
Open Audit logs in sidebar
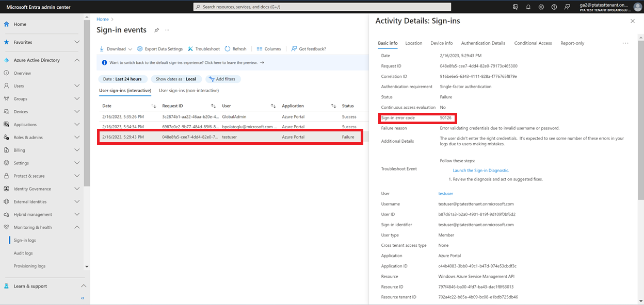(23, 253)
